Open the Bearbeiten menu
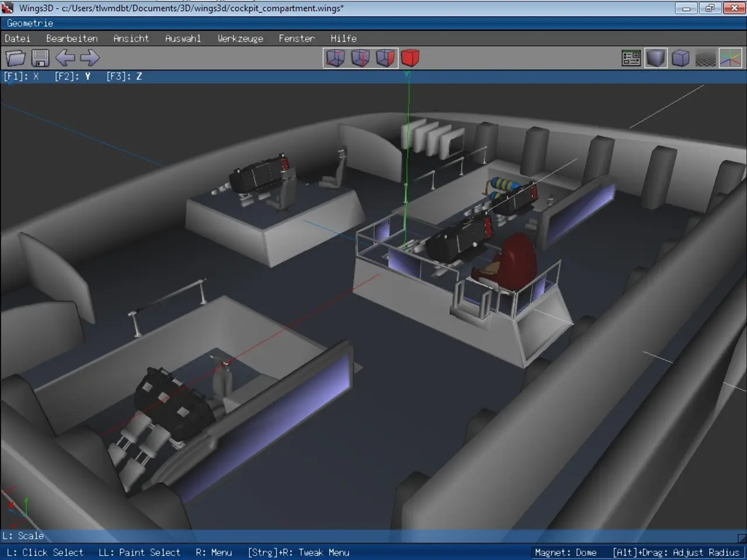This screenshot has width=747, height=560. tap(72, 38)
